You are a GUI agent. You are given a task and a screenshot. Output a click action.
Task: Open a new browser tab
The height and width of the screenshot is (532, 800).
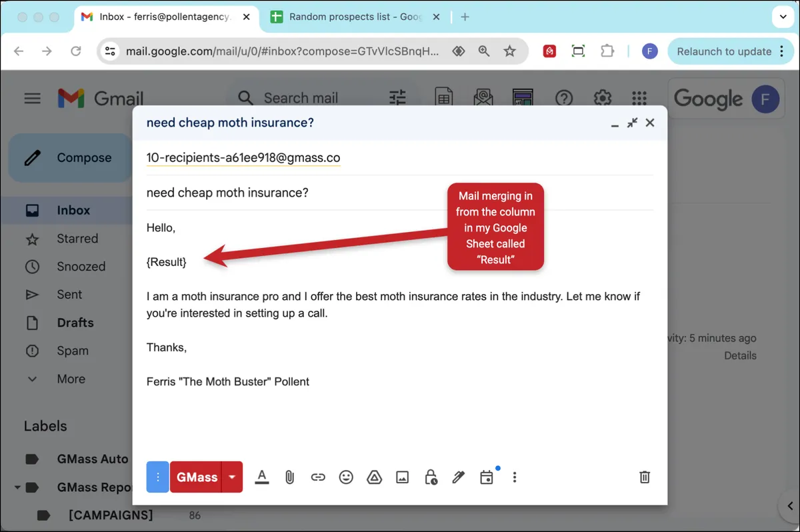[465, 17]
